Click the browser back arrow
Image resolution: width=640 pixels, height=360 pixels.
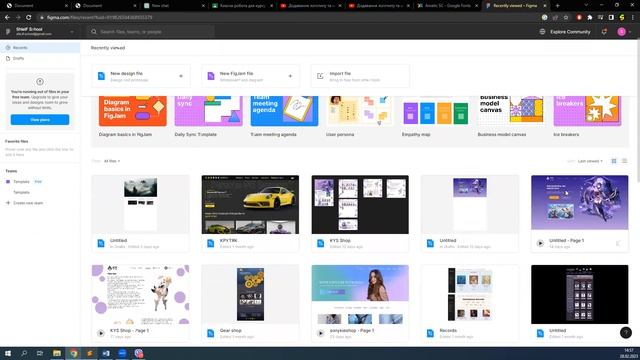tap(7, 18)
